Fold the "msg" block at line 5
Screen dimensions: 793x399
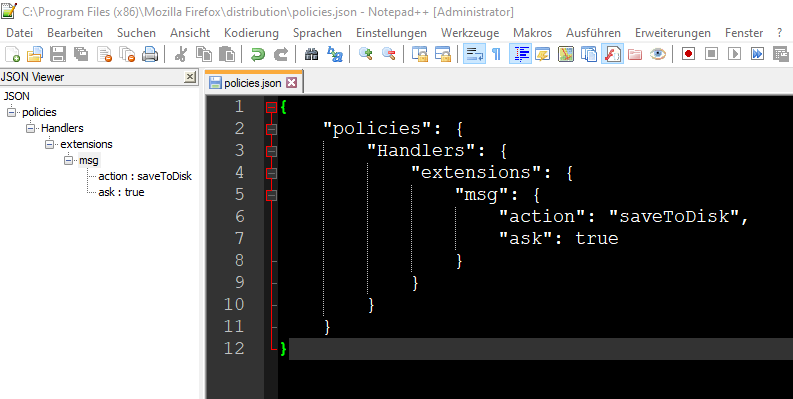tap(272, 195)
